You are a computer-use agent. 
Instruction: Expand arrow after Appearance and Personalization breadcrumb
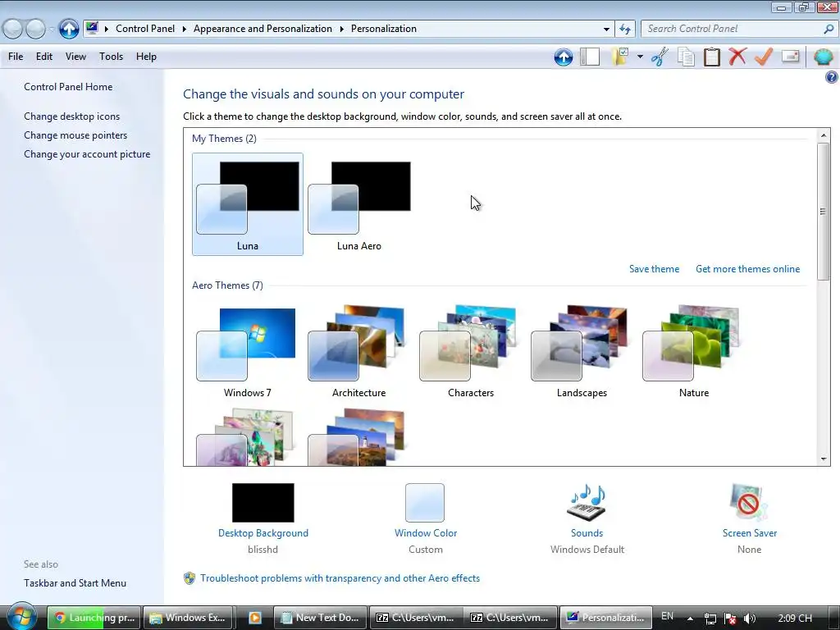[x=341, y=29]
